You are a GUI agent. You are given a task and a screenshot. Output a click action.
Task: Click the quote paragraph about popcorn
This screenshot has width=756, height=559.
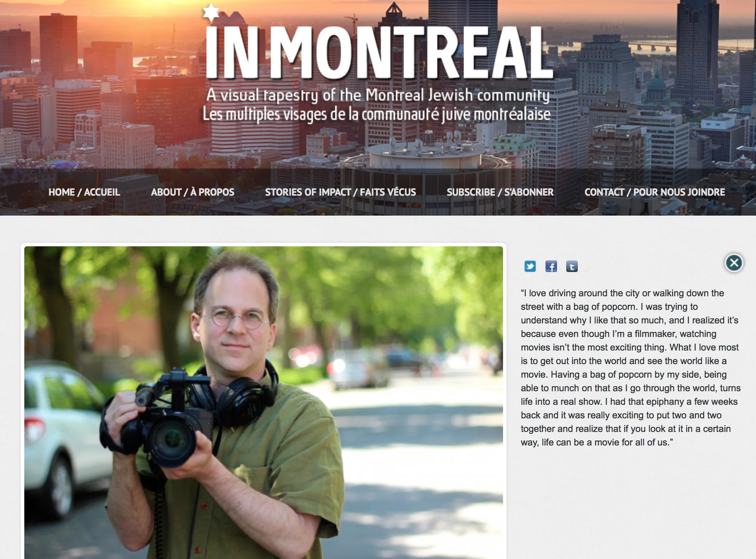pyautogui.click(x=631, y=368)
